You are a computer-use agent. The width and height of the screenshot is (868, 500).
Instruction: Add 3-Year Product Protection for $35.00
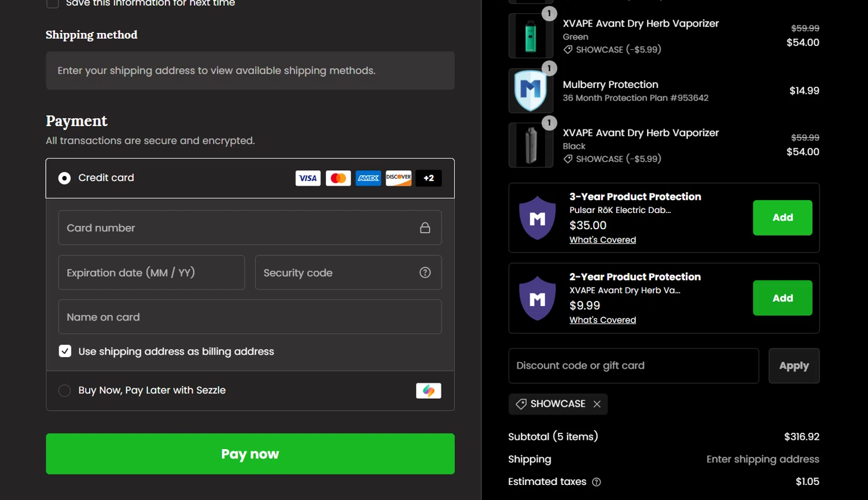tap(782, 218)
